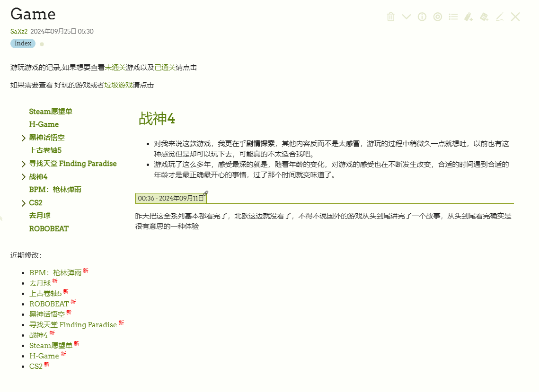Click the date 2024年09月25日 05:30

62,31
